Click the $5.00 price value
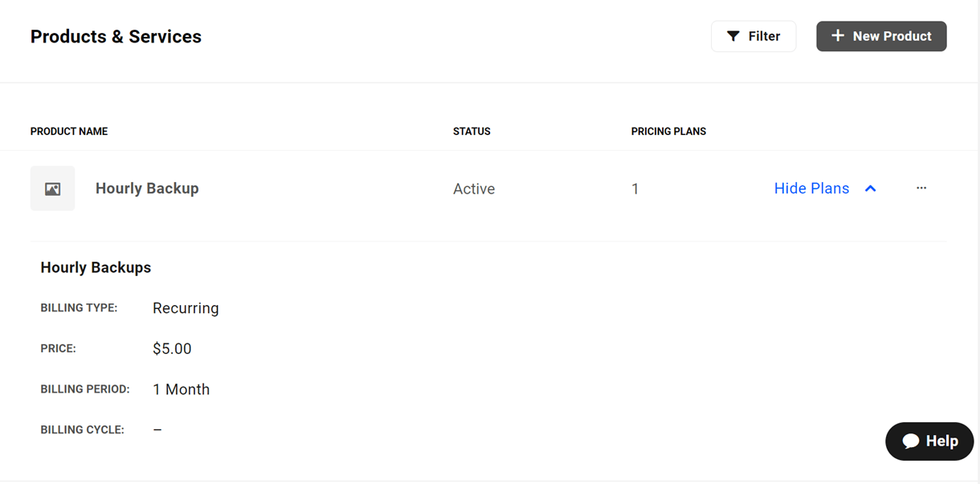This screenshot has height=484, width=980. pyautogui.click(x=172, y=349)
